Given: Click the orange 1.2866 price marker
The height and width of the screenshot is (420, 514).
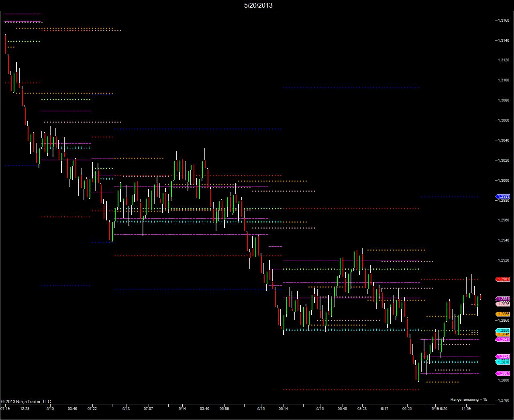Looking at the screenshot, I should click(503, 314).
